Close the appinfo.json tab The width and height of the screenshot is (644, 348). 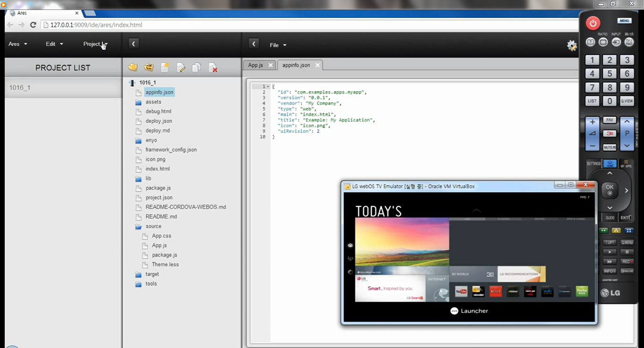pos(318,65)
